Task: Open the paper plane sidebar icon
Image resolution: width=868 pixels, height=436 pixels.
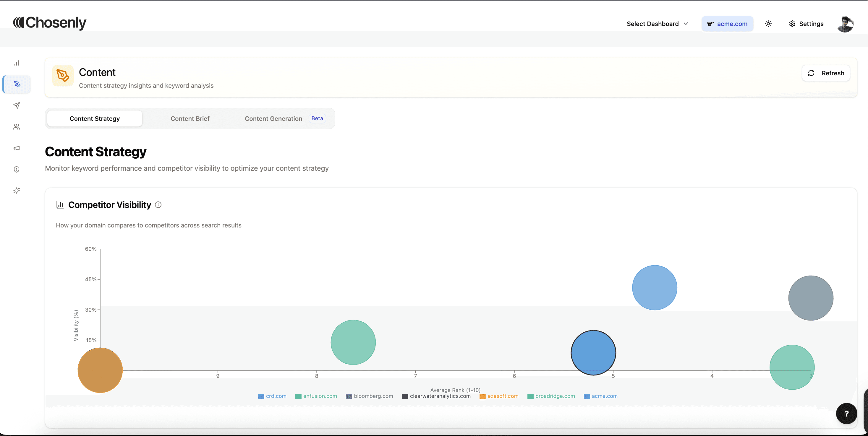Action: 17,105
